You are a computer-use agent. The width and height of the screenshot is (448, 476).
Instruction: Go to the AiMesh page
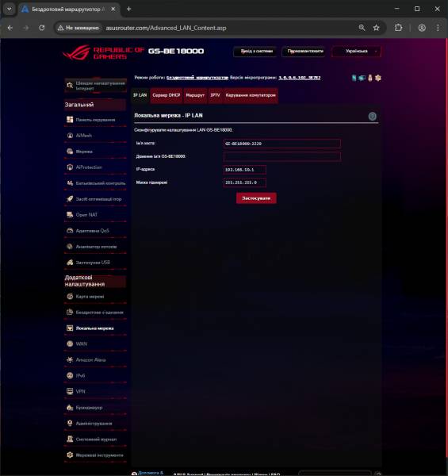pyautogui.click(x=95, y=136)
